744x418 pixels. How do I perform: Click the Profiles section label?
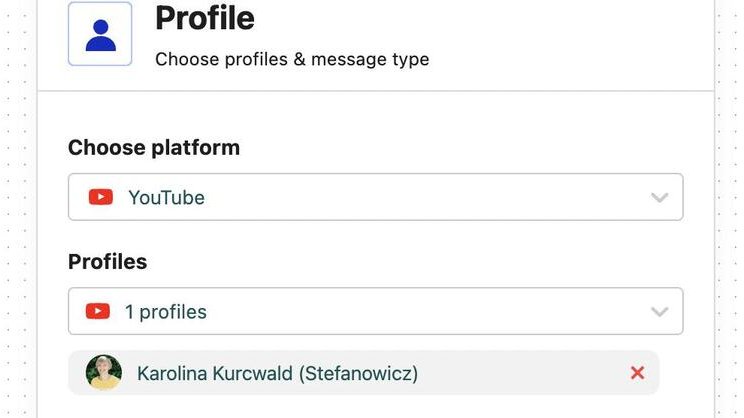107,262
